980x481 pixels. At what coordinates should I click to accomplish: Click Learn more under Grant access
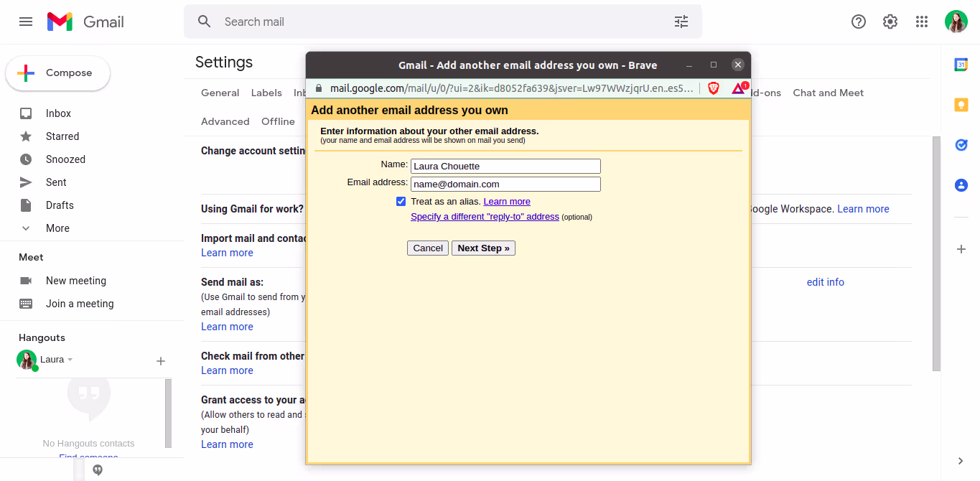[227, 444]
